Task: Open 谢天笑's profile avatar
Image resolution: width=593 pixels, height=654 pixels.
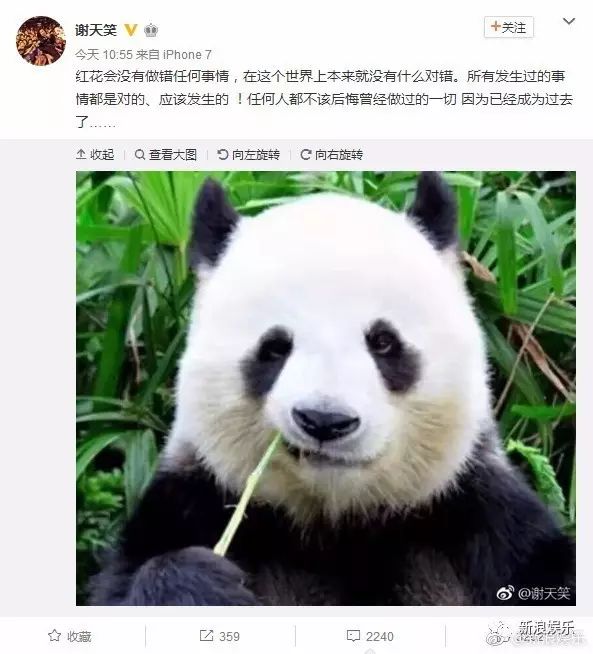Action: [x=41, y=41]
